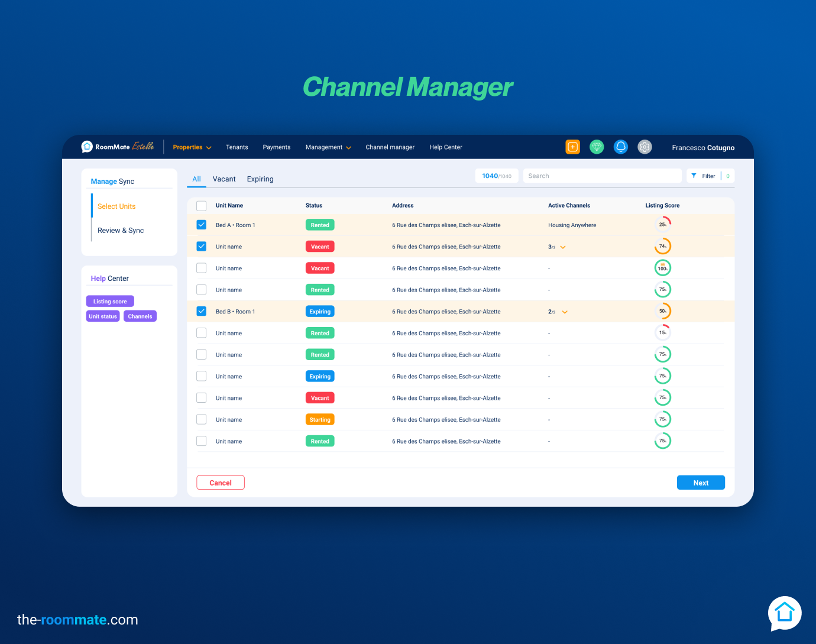
Task: Click the 15% listing score ring
Action: tap(663, 333)
